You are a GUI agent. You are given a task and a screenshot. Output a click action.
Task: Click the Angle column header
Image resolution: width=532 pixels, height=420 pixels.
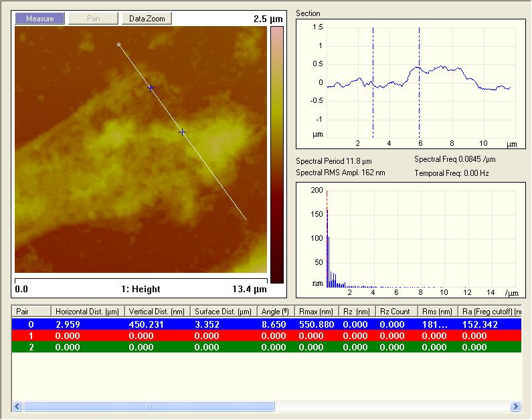point(276,312)
